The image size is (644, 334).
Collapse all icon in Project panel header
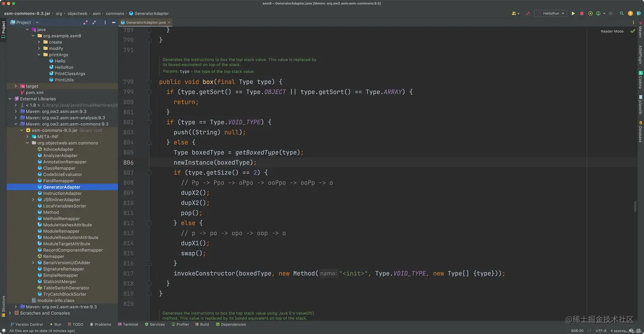(x=94, y=22)
